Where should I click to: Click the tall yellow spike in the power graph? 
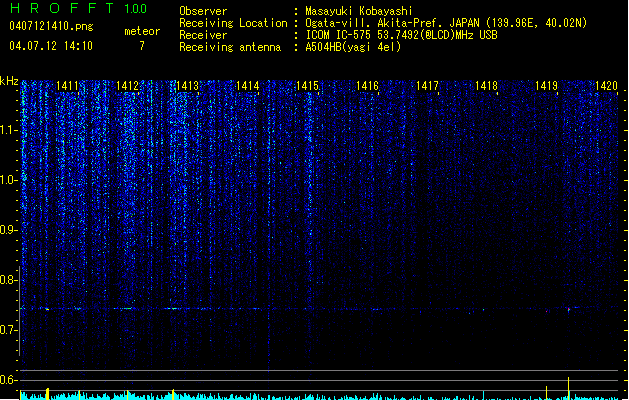pos(568,388)
